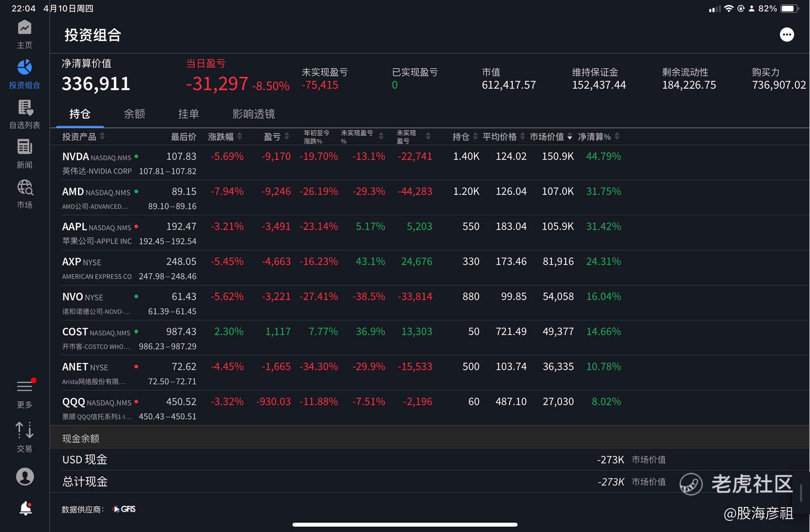Sort by the 投资产品 column arrows

pyautogui.click(x=102, y=136)
